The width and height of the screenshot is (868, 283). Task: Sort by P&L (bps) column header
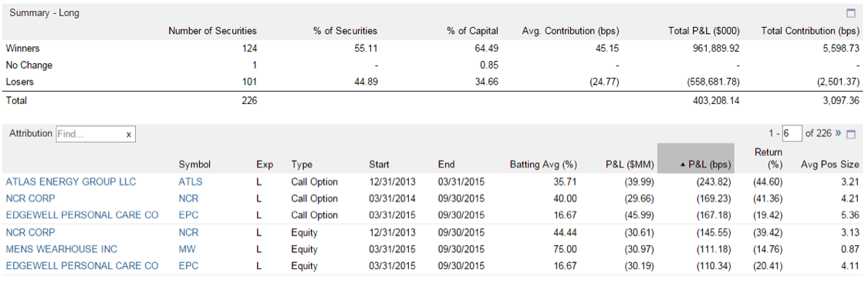coord(696,159)
